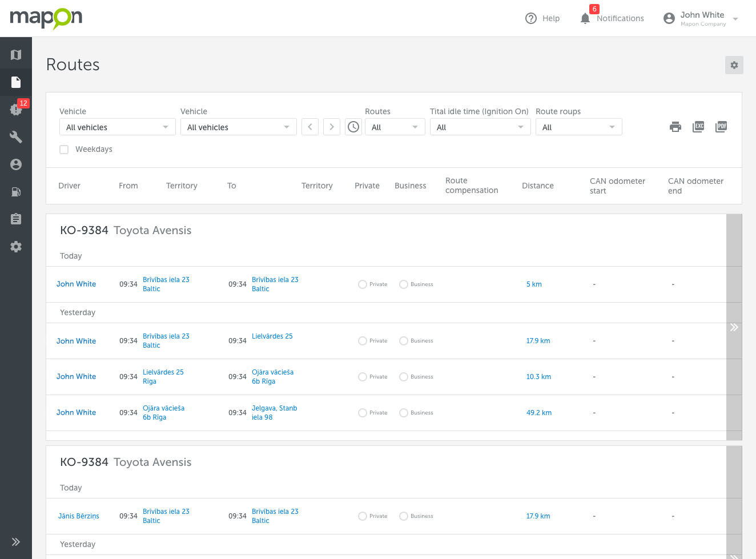Sort by From column header

coord(128,186)
